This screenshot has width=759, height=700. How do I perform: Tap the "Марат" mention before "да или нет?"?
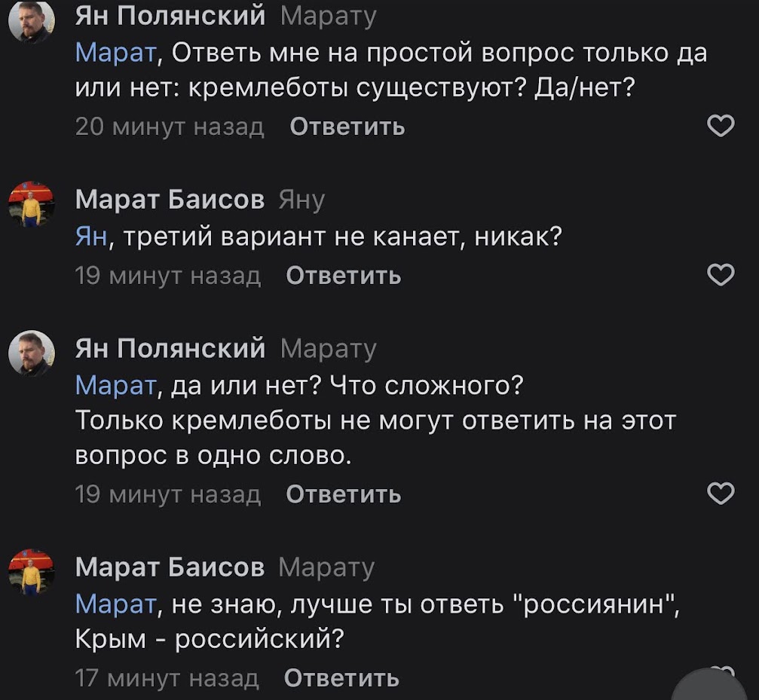click(116, 387)
